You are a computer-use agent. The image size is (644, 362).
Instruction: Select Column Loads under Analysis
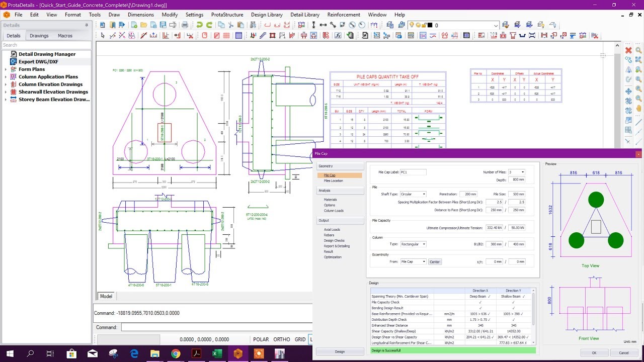[334, 211]
